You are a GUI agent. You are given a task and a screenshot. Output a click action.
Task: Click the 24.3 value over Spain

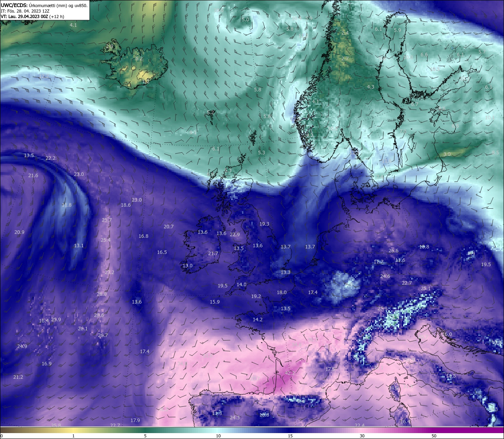tap(235, 417)
